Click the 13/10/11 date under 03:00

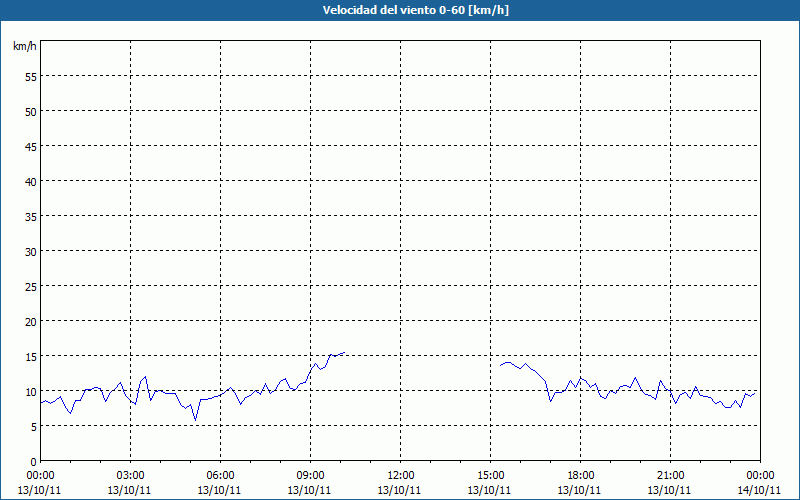point(129,490)
